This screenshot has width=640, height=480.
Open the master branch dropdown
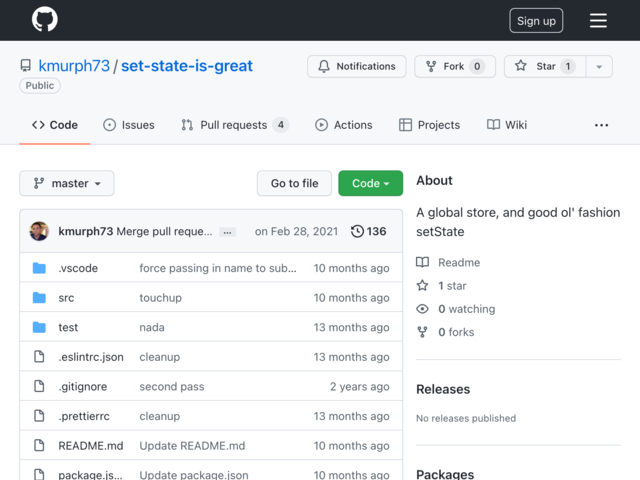click(67, 183)
